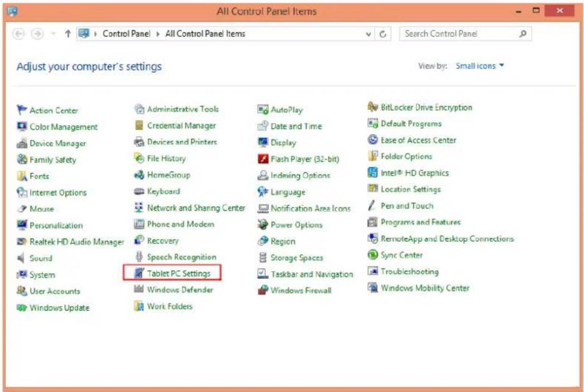Image resolution: width=584 pixels, height=392 pixels.
Task: Click the Credential Manager icon
Action: tap(139, 125)
